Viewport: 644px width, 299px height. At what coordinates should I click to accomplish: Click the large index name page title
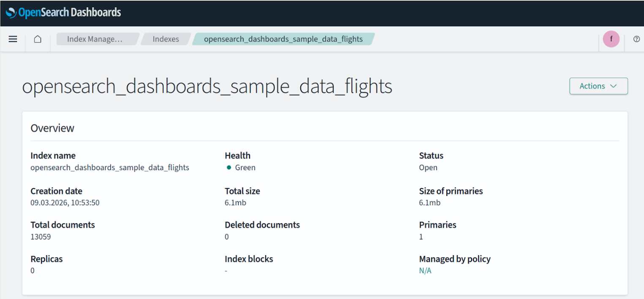coord(207,87)
